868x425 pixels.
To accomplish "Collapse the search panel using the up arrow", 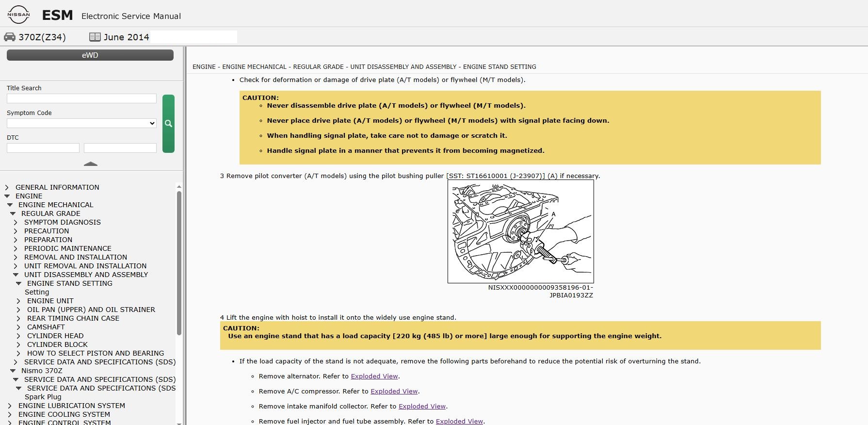I will click(91, 164).
